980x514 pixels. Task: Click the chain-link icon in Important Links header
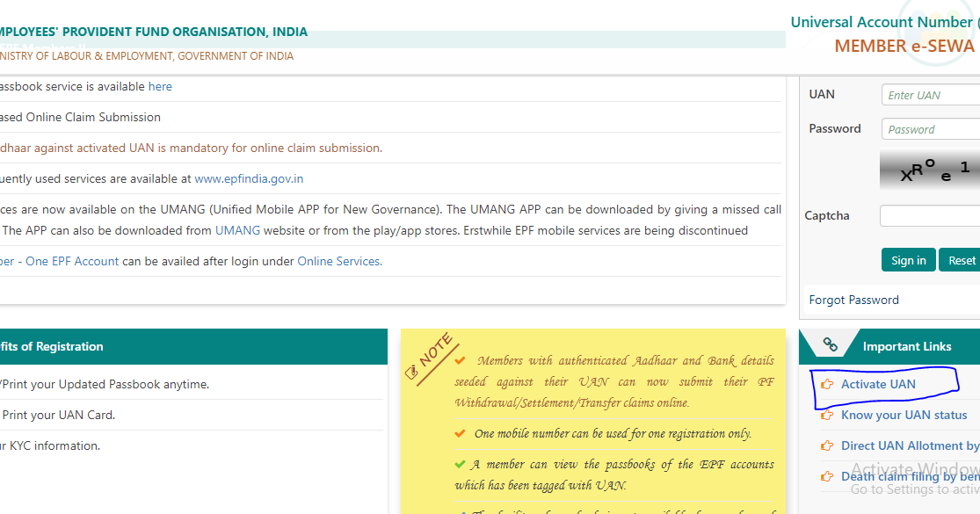point(830,344)
